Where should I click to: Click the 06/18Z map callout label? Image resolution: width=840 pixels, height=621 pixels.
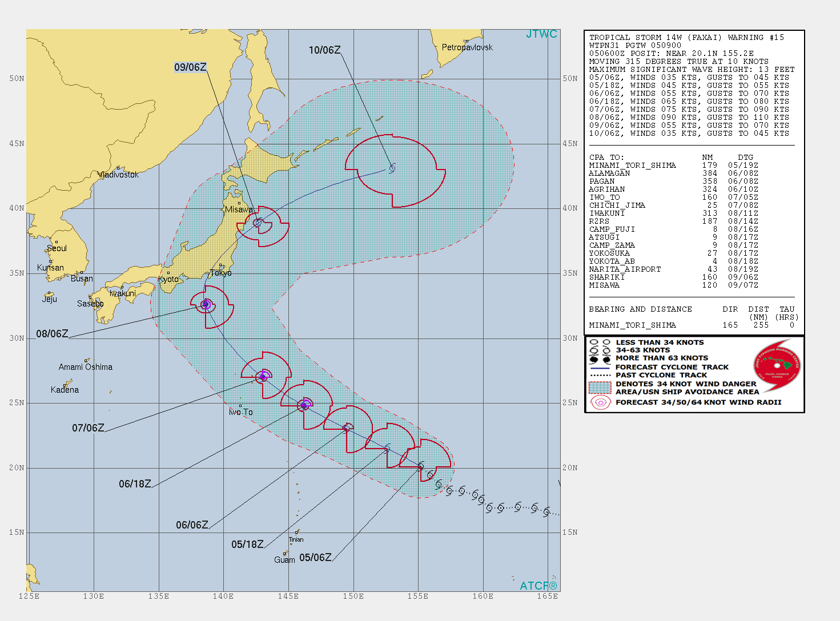click(135, 484)
